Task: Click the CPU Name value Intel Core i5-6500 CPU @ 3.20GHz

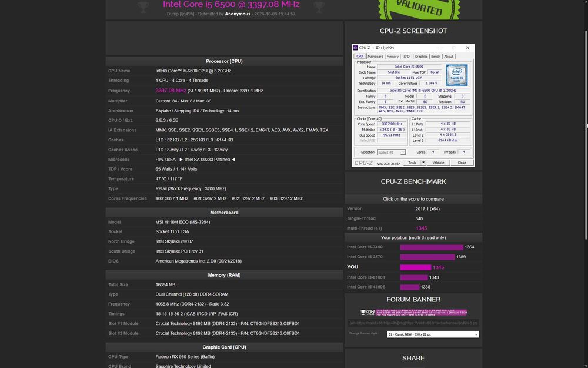Action: (x=193, y=71)
